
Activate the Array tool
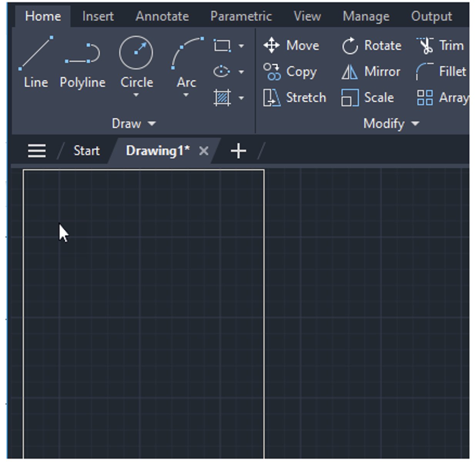click(x=442, y=97)
